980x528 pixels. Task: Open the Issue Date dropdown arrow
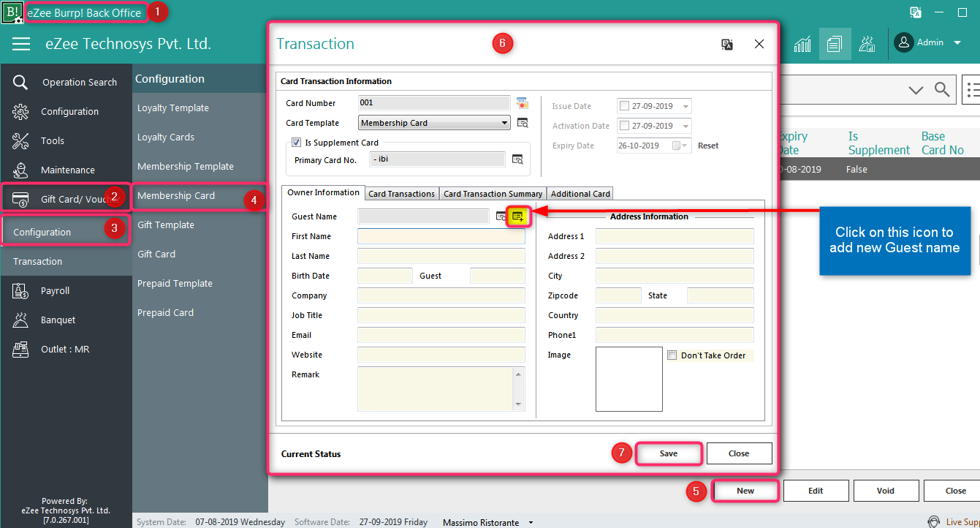(685, 107)
